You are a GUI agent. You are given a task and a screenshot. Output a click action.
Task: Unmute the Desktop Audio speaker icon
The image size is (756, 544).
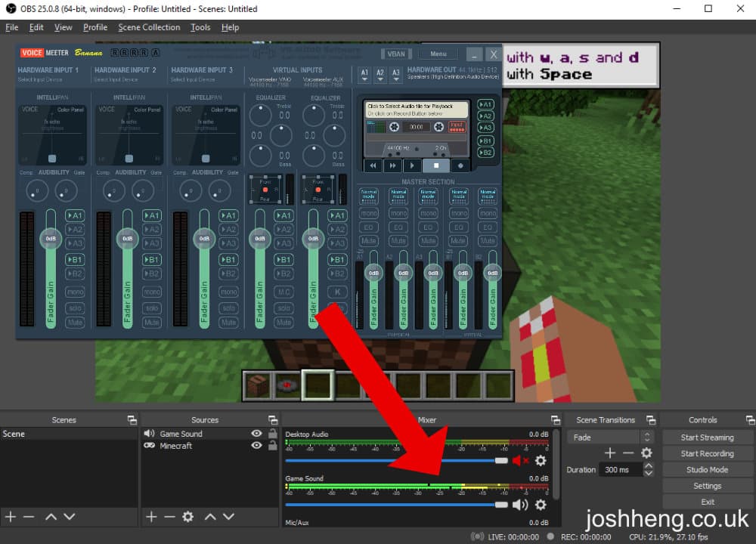520,461
